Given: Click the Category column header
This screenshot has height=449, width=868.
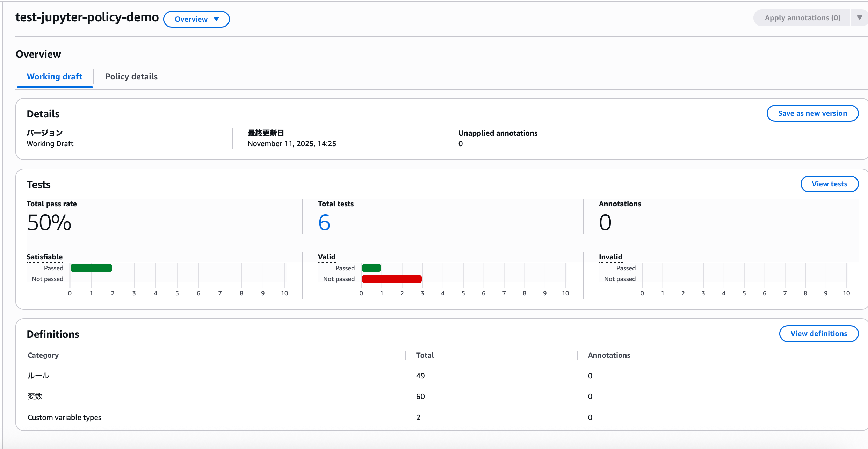Looking at the screenshot, I should pyautogui.click(x=43, y=355).
